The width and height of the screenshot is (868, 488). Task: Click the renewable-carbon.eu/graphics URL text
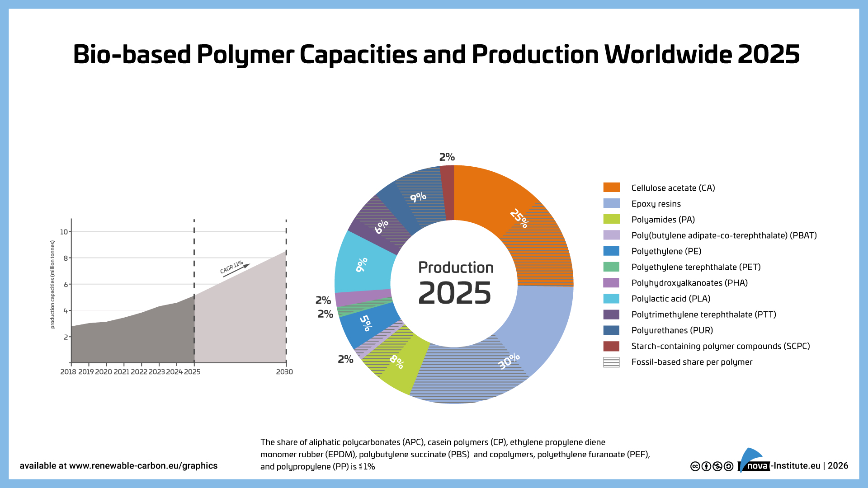[143, 466]
